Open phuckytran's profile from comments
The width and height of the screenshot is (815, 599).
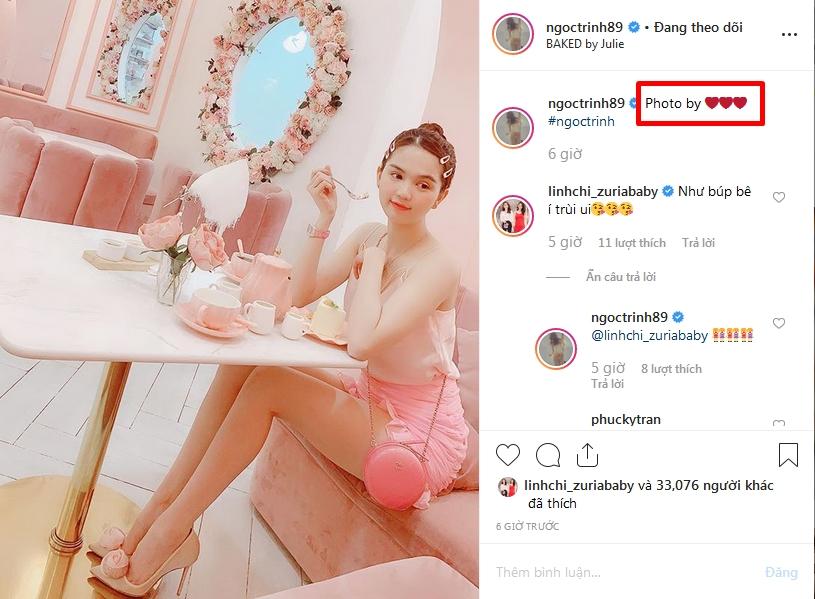click(x=626, y=419)
